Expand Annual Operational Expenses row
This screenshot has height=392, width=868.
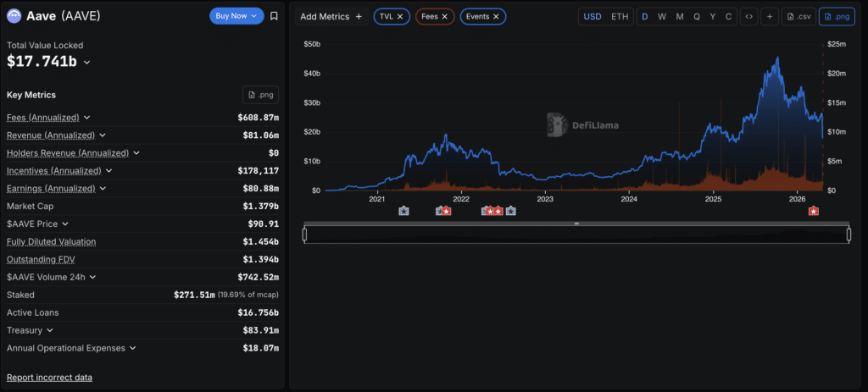click(x=132, y=348)
